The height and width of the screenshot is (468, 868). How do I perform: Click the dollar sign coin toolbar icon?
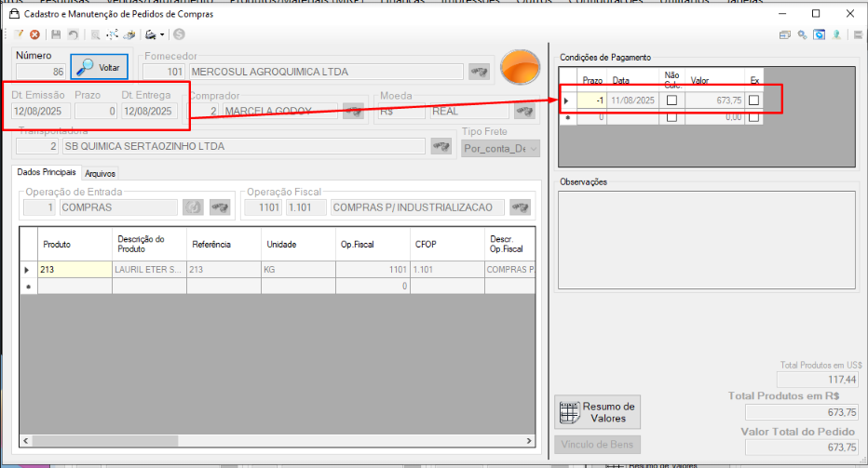pos(179,34)
